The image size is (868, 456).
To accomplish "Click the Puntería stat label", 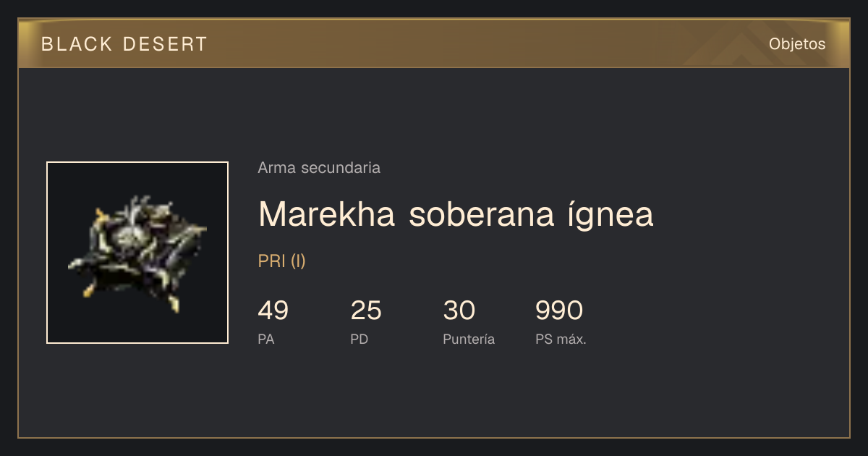I will point(469,339).
